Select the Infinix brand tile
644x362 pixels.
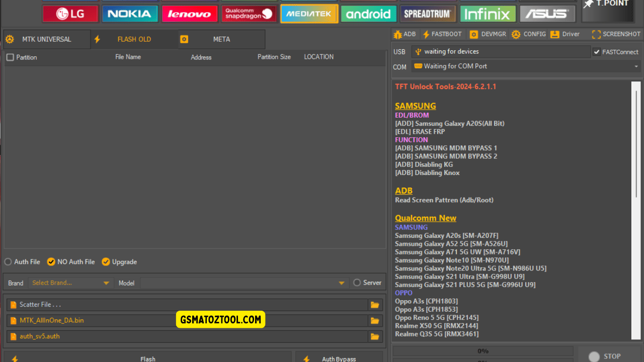pyautogui.click(x=488, y=14)
